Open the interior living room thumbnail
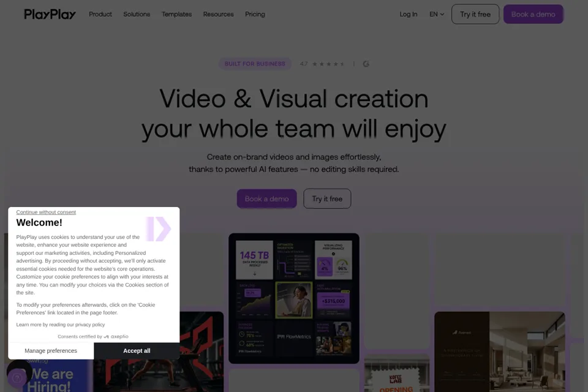 coord(500,352)
